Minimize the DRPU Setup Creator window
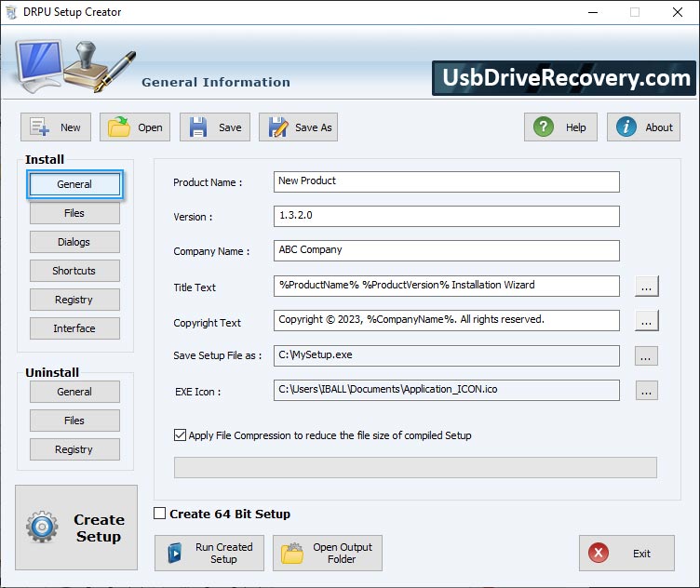700x588 pixels. (592, 12)
